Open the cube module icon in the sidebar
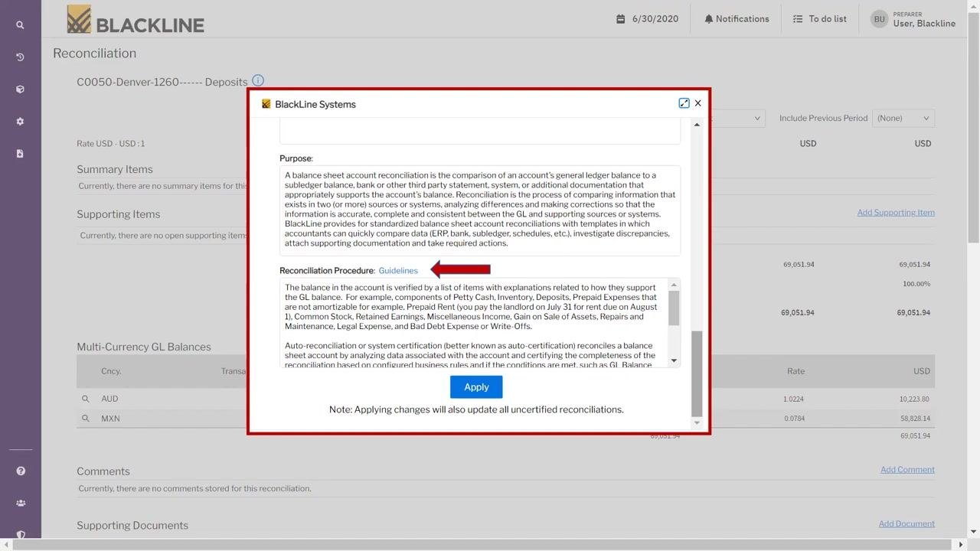The height and width of the screenshot is (551, 980). (20, 90)
